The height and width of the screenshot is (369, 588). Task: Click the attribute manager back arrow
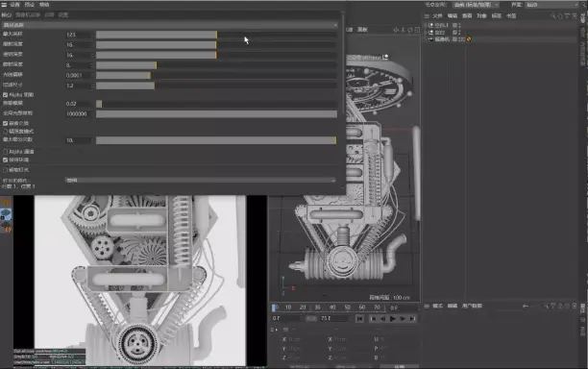click(x=526, y=306)
